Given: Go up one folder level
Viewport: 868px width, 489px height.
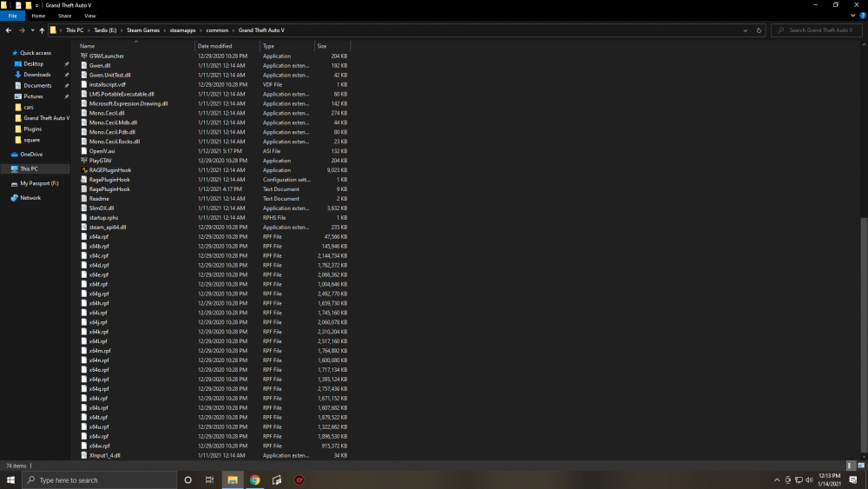Looking at the screenshot, I should point(42,30).
